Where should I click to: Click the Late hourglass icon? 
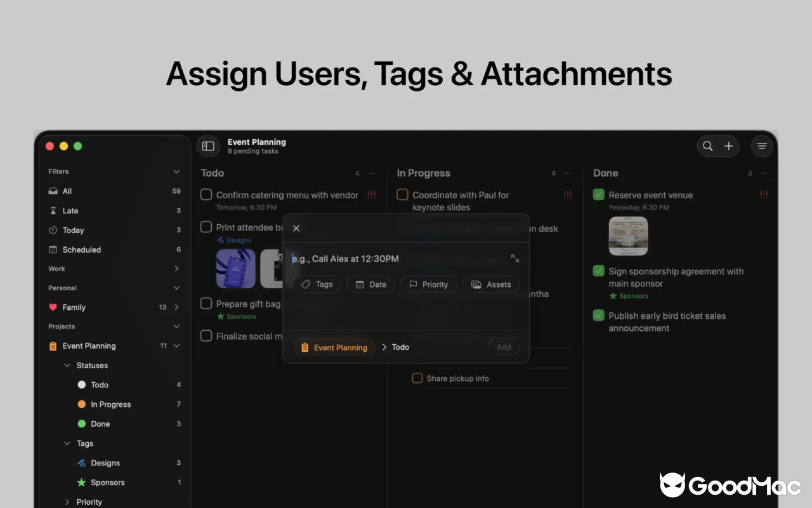coord(53,211)
